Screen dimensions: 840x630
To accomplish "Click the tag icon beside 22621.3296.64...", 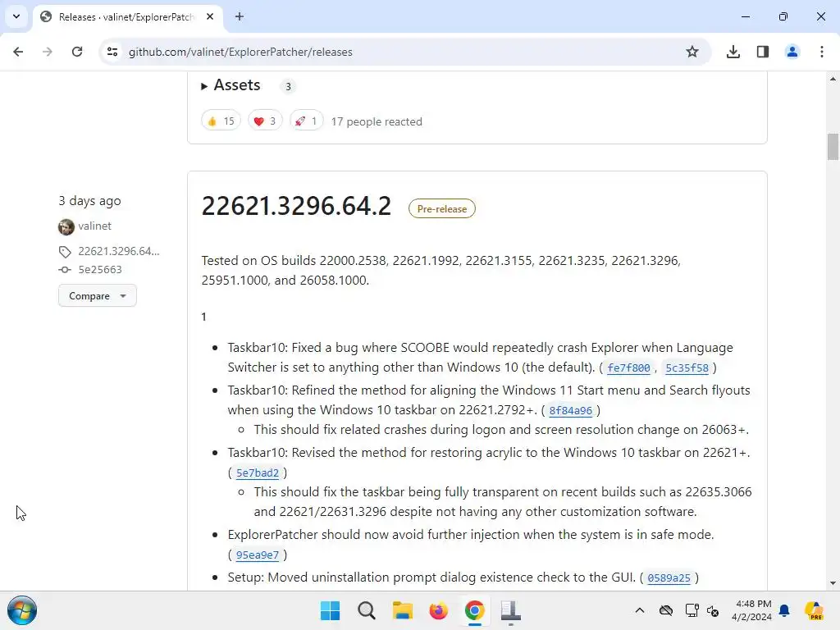I will click(x=65, y=252).
